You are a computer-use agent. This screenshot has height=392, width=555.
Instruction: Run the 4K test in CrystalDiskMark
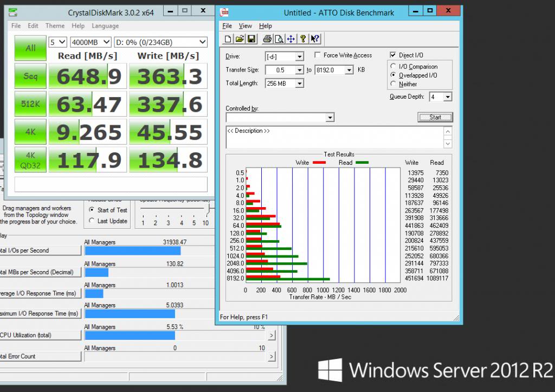[x=30, y=132]
